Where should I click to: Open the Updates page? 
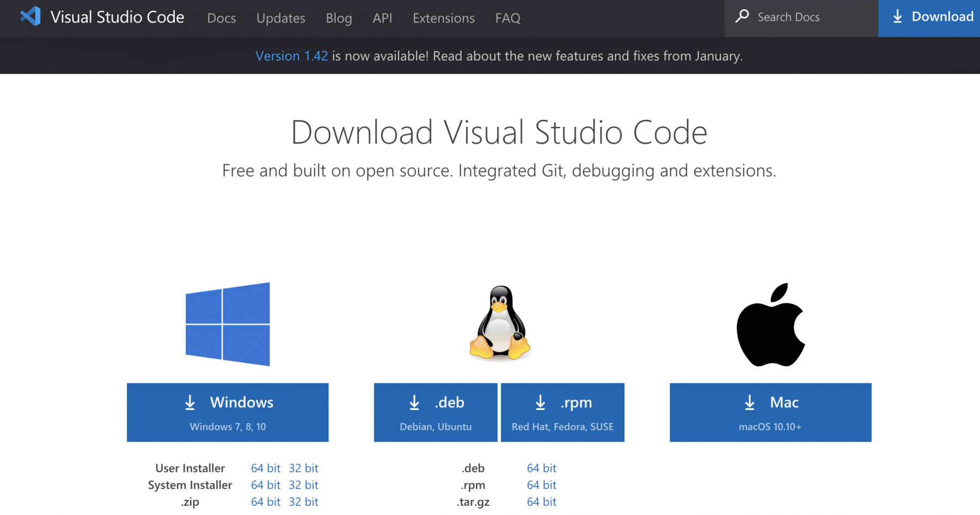tap(280, 18)
